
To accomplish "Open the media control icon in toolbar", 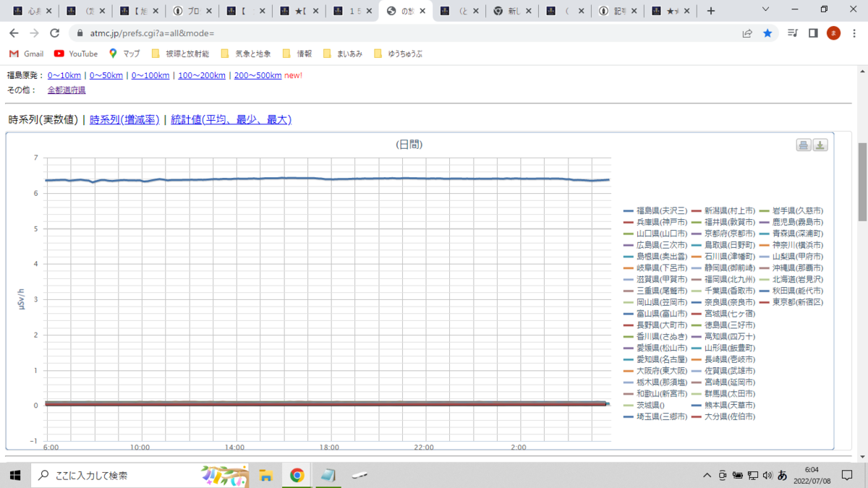I will 793,33.
